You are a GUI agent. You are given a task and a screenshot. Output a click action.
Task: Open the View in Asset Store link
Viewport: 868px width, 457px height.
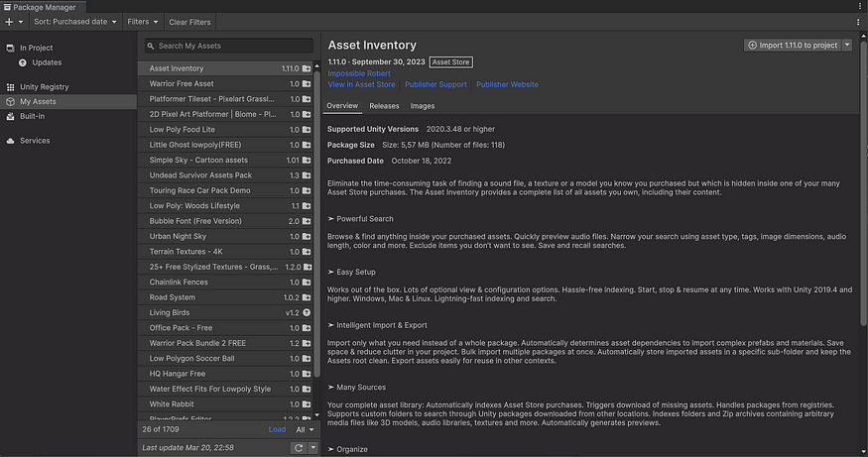[361, 85]
